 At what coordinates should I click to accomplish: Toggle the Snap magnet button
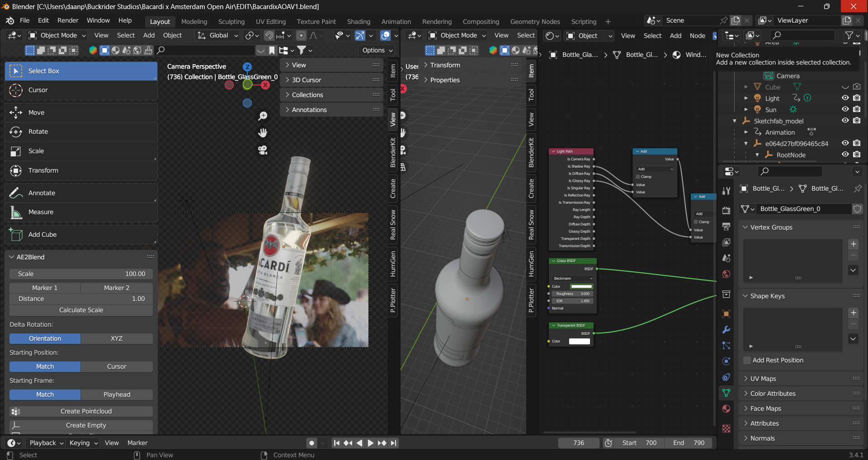coord(269,35)
